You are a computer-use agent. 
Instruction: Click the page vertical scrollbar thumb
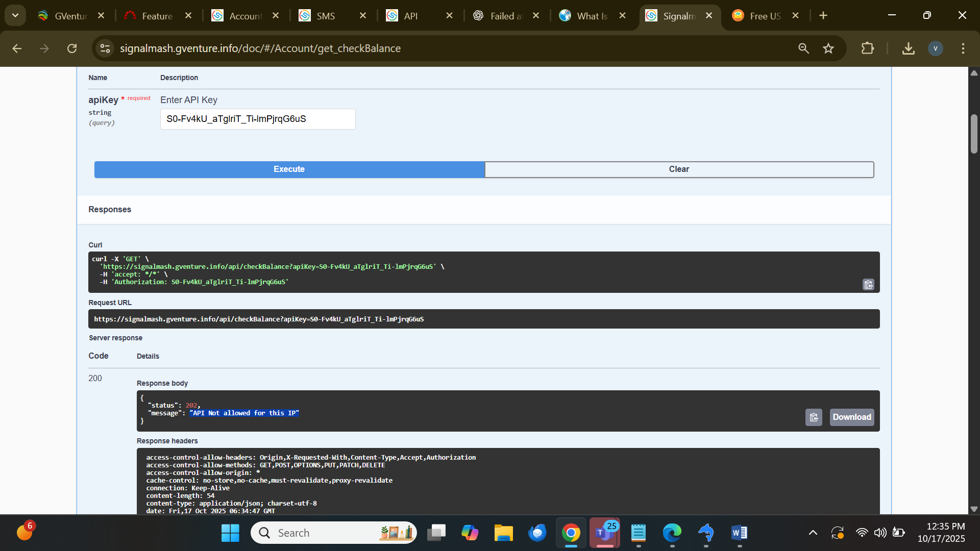click(974, 134)
